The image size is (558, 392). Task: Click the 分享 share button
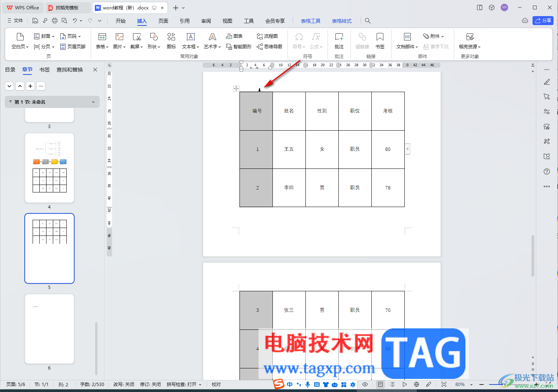543,21
